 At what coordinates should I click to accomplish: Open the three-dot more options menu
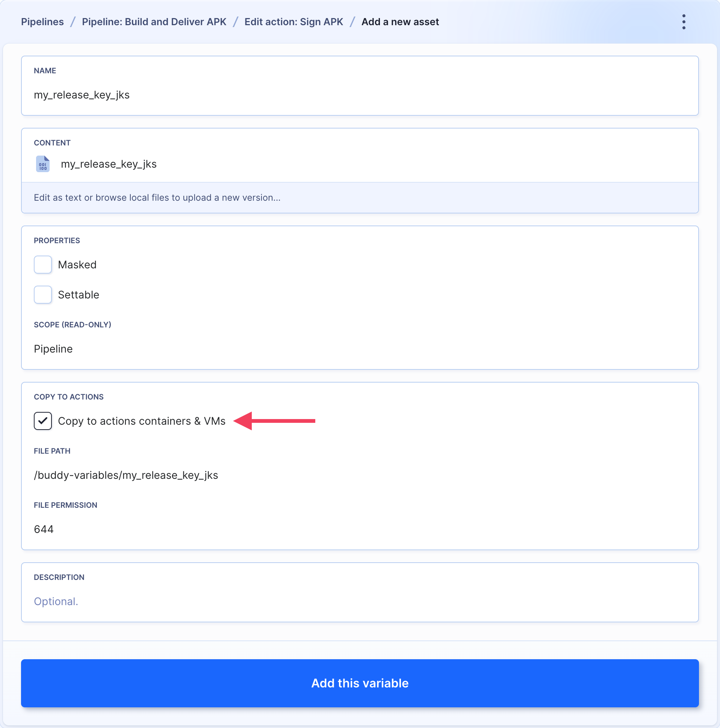[684, 22]
